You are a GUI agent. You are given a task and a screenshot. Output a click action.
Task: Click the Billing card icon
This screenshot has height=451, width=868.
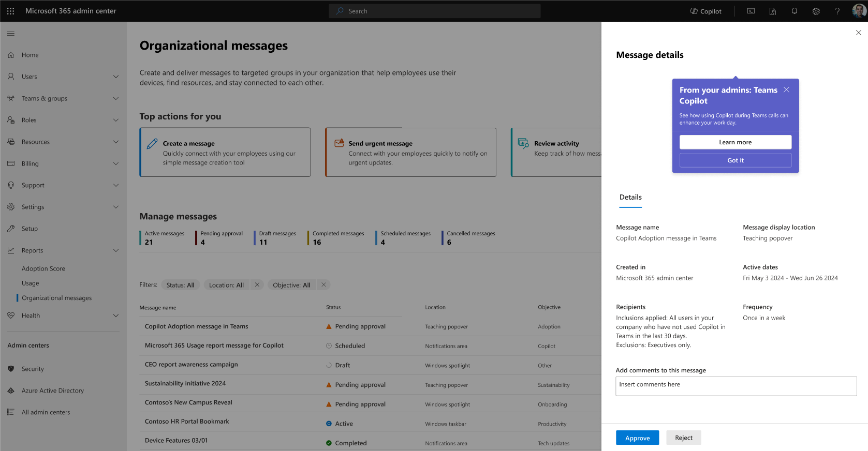[11, 163]
